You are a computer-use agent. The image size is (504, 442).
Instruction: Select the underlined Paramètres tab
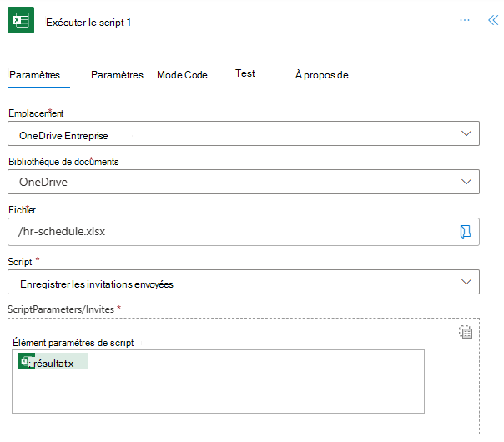(x=34, y=75)
